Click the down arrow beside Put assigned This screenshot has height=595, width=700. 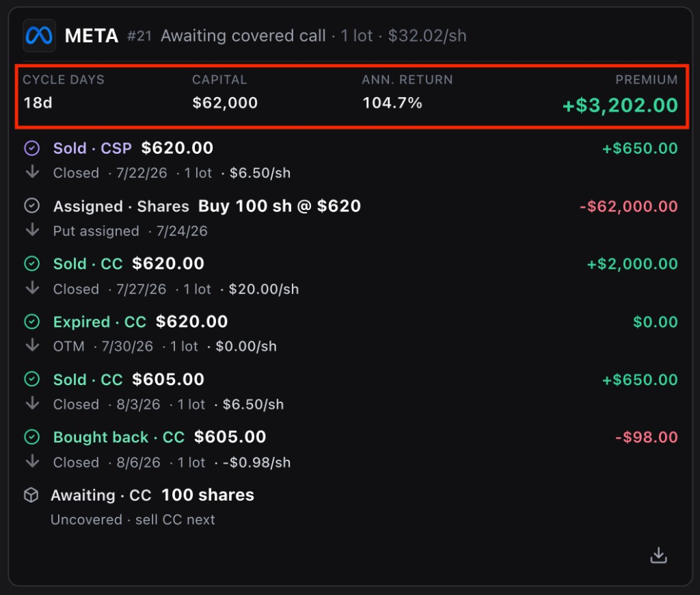[32, 230]
